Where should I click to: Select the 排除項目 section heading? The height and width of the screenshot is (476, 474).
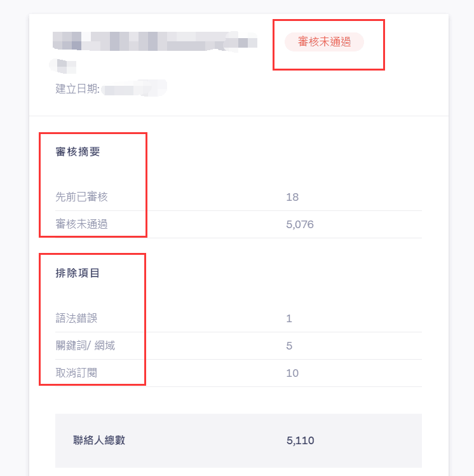tap(78, 273)
